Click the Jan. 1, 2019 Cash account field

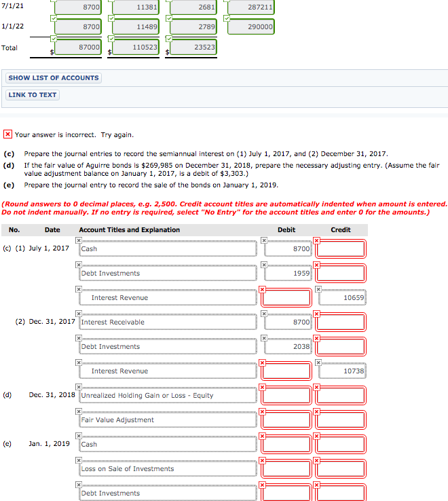coord(168,444)
